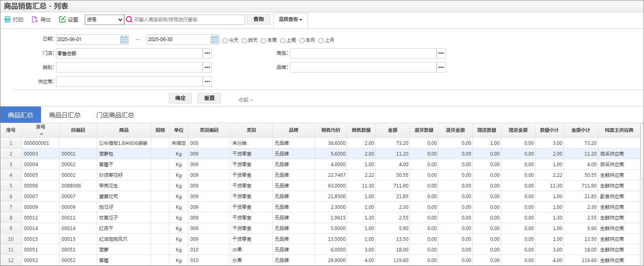Select the 菠萝包 product row

coord(320,154)
